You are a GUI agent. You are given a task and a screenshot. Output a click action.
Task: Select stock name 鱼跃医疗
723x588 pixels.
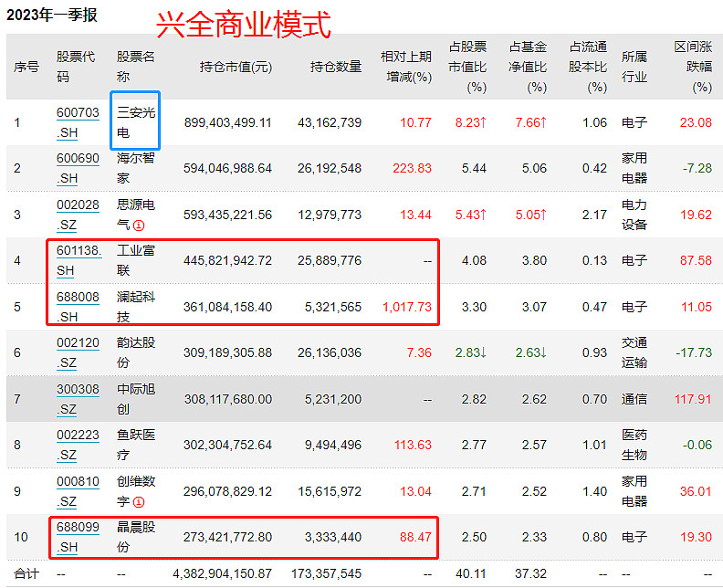(x=135, y=445)
